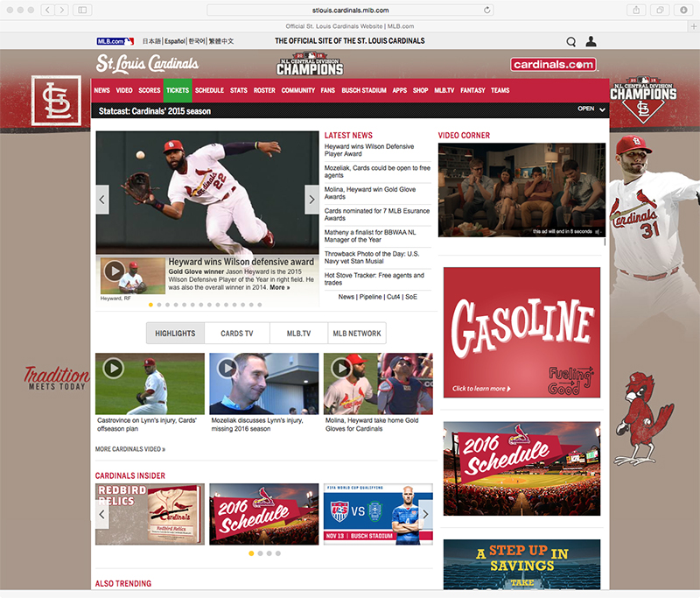
Task: Select the first main carousel dot
Action: [x=150, y=305]
